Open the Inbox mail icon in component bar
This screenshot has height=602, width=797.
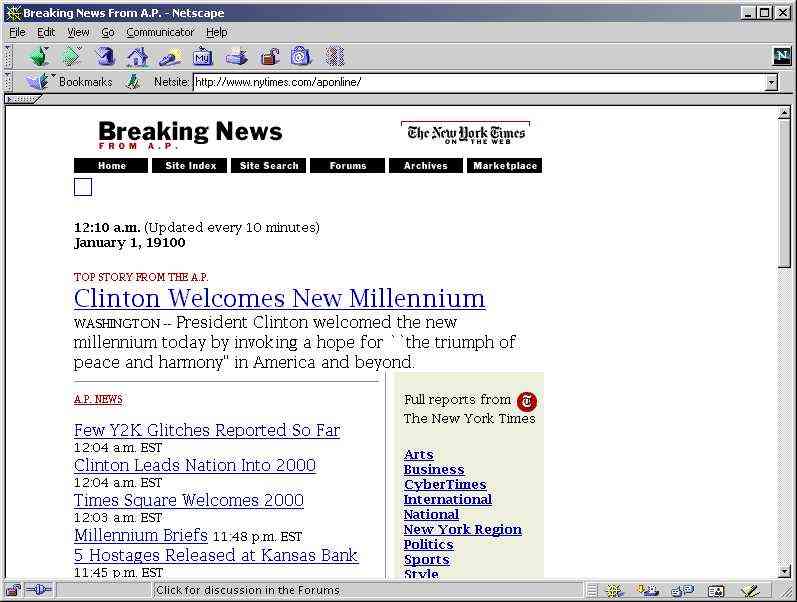pyautogui.click(x=647, y=591)
